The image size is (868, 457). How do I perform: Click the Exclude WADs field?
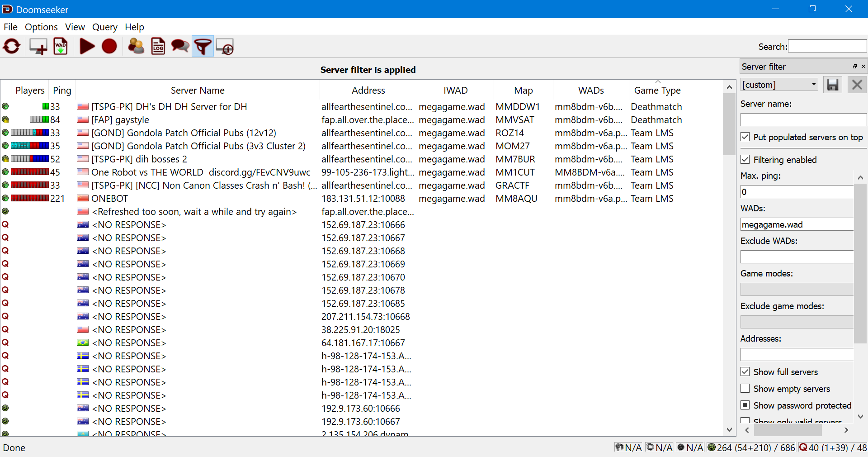pos(797,257)
